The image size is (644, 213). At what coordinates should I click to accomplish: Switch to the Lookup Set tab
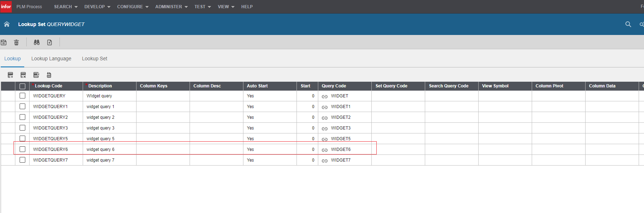[94, 59]
